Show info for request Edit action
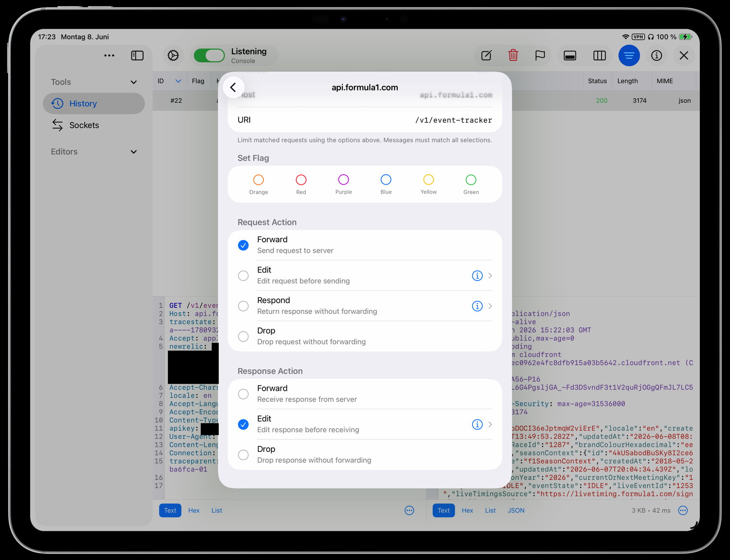 tap(477, 276)
